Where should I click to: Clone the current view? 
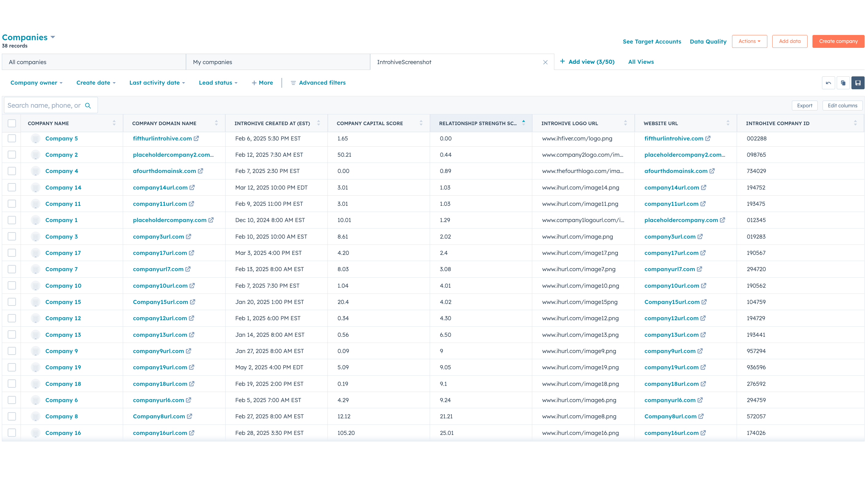[843, 83]
